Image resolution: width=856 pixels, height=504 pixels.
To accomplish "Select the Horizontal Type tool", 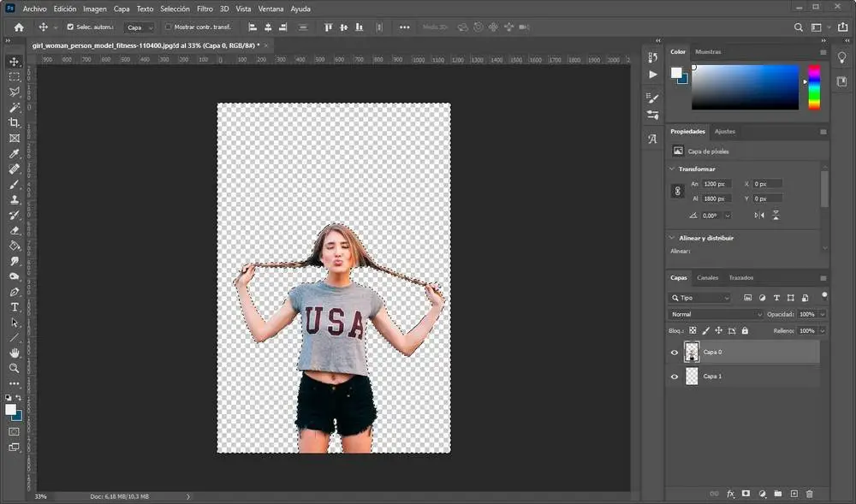I will click(x=15, y=307).
